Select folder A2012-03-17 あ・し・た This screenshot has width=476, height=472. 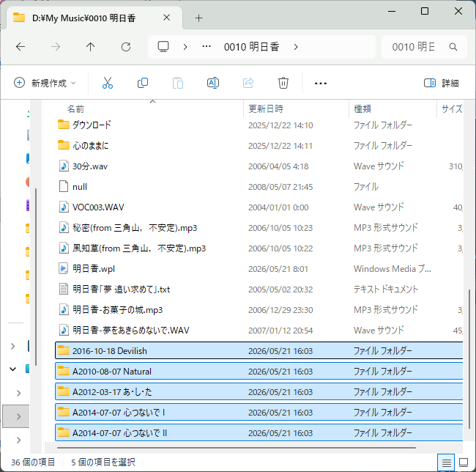point(259,392)
